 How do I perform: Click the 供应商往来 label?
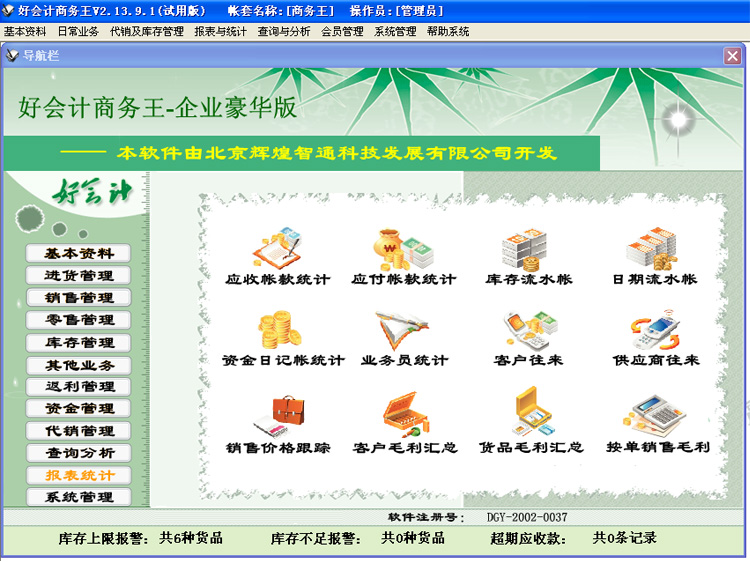(x=656, y=360)
